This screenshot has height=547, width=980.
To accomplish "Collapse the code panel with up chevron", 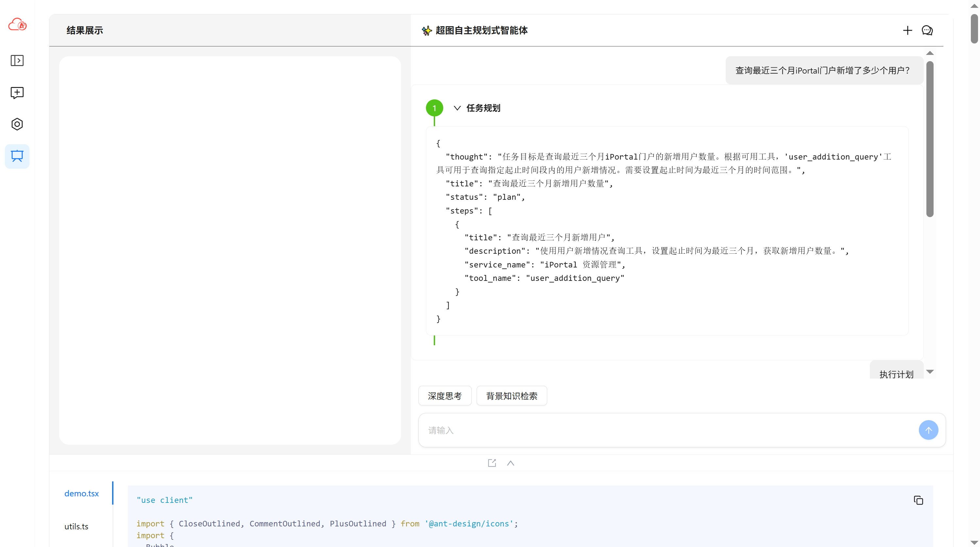I will pyautogui.click(x=511, y=463).
